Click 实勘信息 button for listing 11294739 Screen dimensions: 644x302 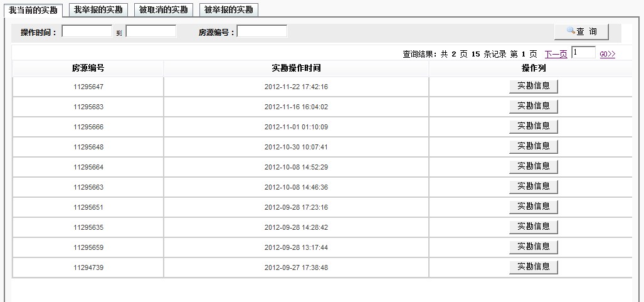tap(534, 267)
